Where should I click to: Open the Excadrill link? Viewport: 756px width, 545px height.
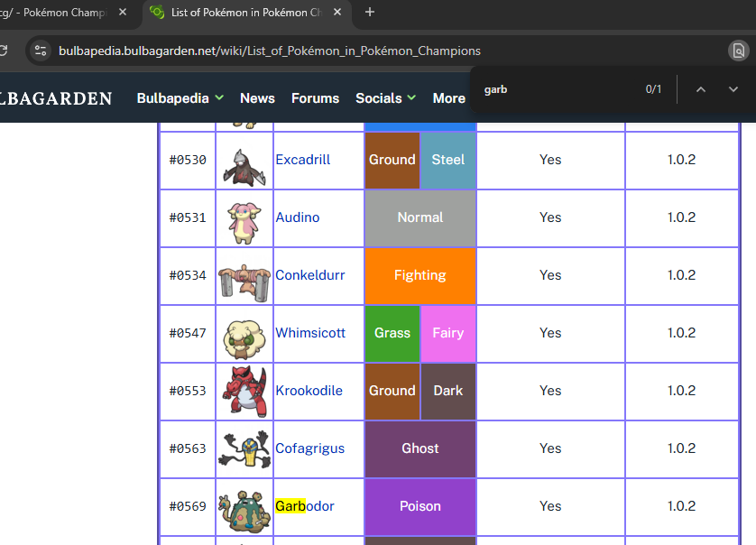pyautogui.click(x=303, y=160)
